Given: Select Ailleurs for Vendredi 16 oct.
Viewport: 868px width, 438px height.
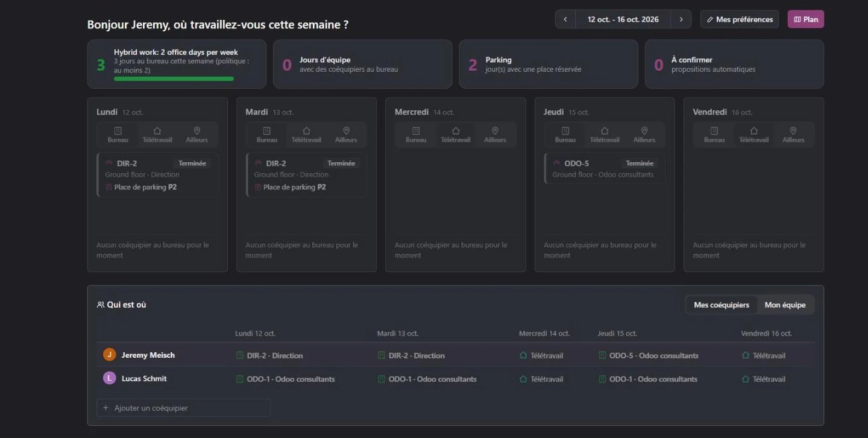Looking at the screenshot, I should click(x=793, y=135).
